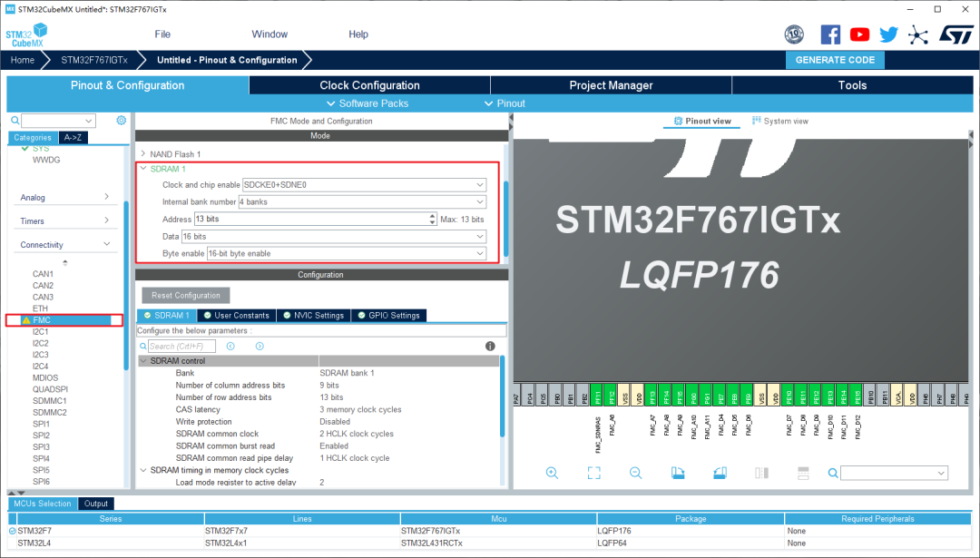980x558 pixels.
Task: Switch categories list to A->Z
Action: (x=73, y=138)
